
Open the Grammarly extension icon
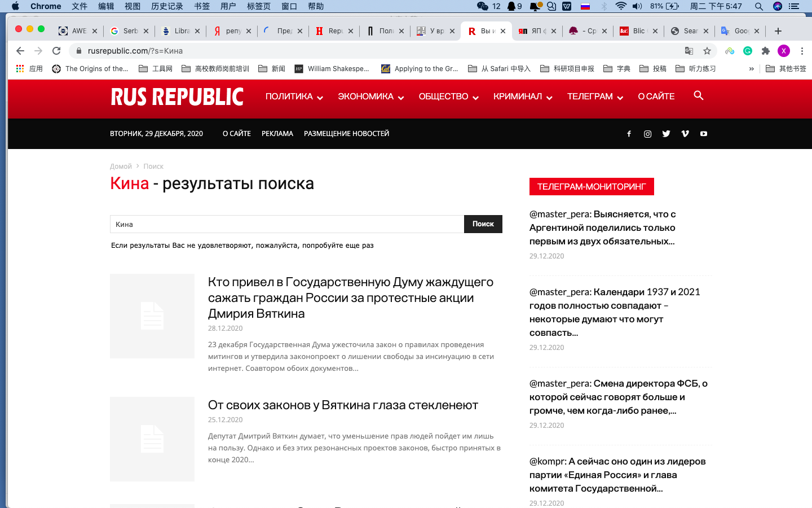pos(748,51)
